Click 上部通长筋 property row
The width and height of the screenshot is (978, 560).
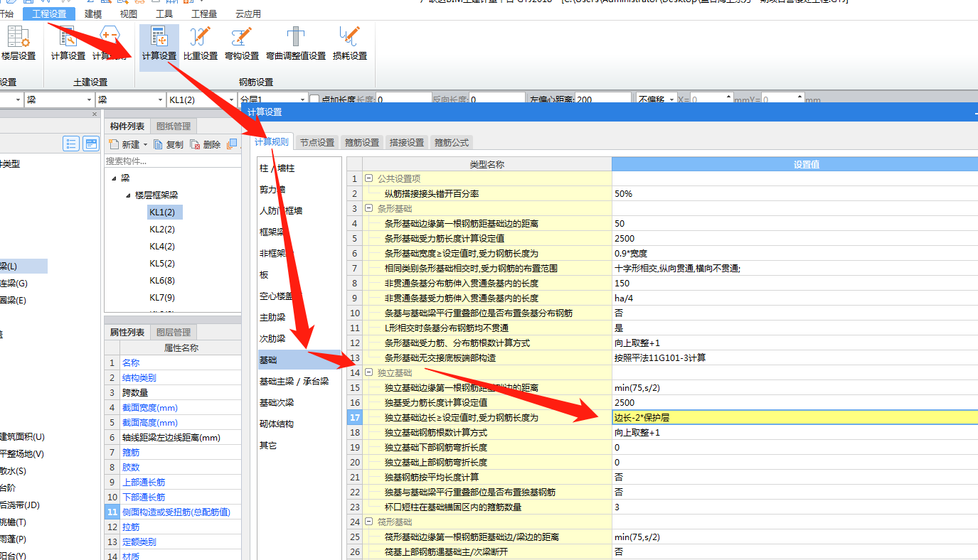tap(174, 482)
